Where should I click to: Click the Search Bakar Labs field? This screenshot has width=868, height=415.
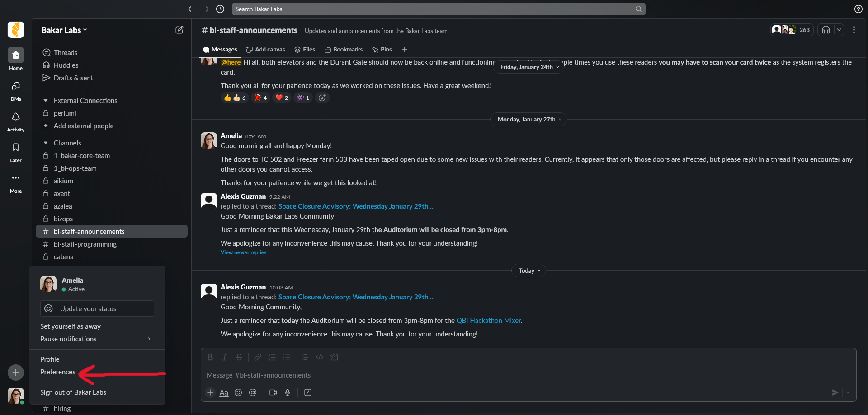(439, 9)
